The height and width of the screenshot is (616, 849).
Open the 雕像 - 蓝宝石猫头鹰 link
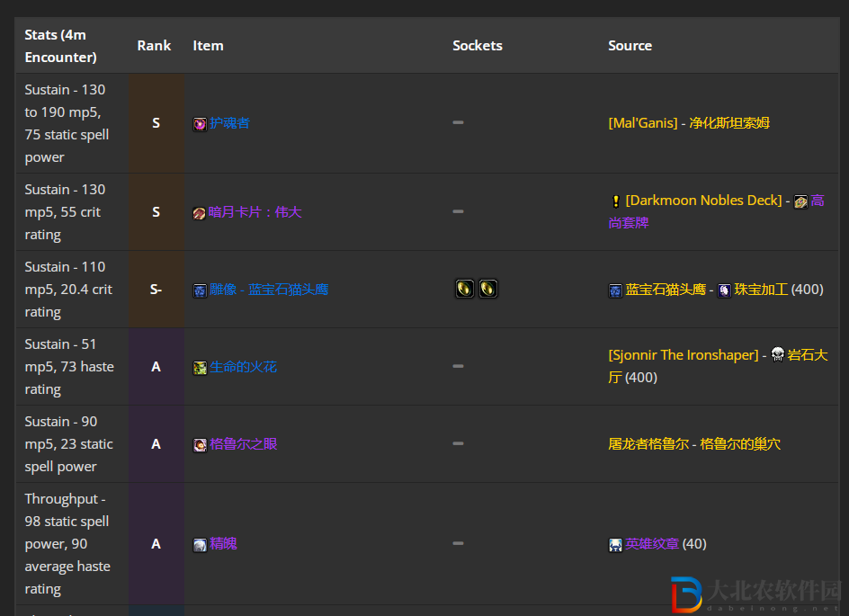point(269,290)
